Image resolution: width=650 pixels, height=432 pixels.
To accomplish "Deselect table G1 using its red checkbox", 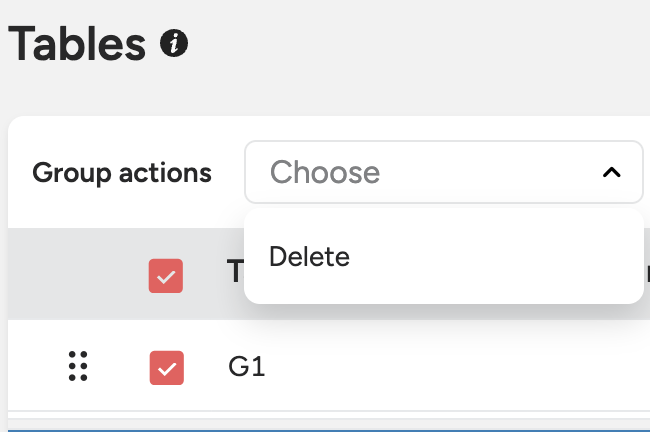I will click(x=166, y=367).
